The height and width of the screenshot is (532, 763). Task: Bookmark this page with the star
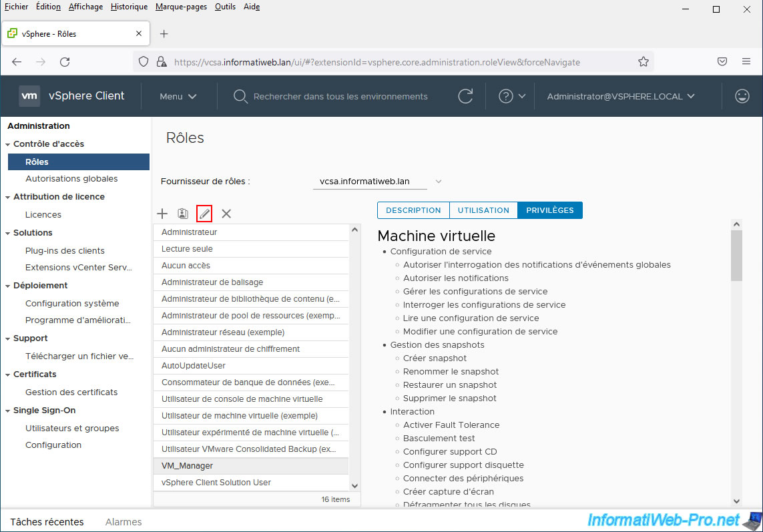(x=644, y=62)
